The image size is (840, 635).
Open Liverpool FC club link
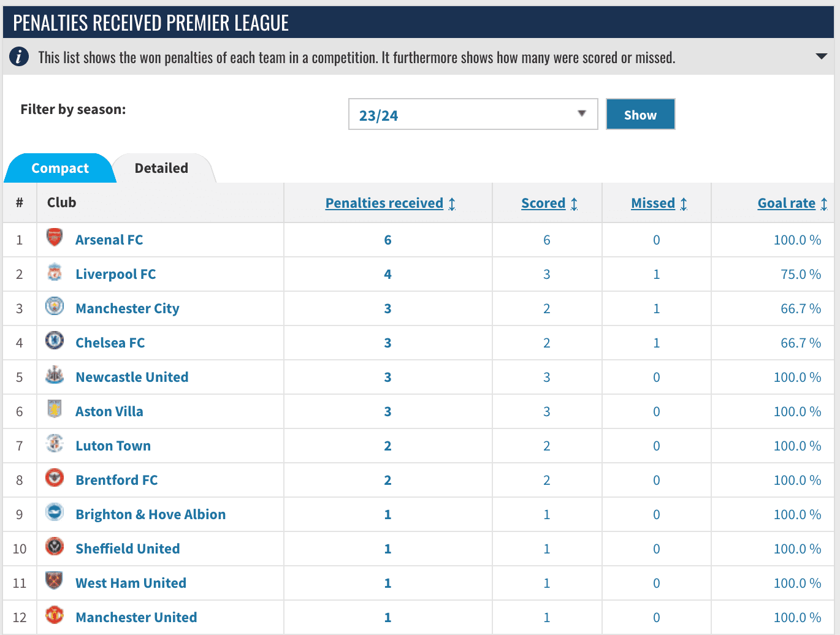(x=116, y=274)
